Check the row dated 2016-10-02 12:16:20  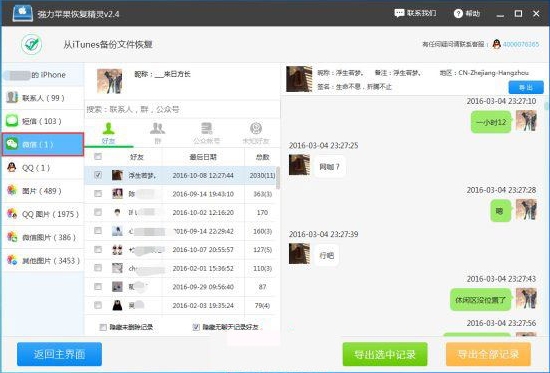pyautogui.click(x=98, y=212)
